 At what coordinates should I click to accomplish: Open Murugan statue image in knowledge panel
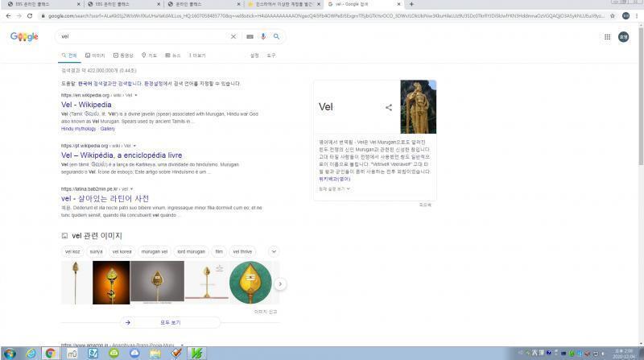point(418,107)
